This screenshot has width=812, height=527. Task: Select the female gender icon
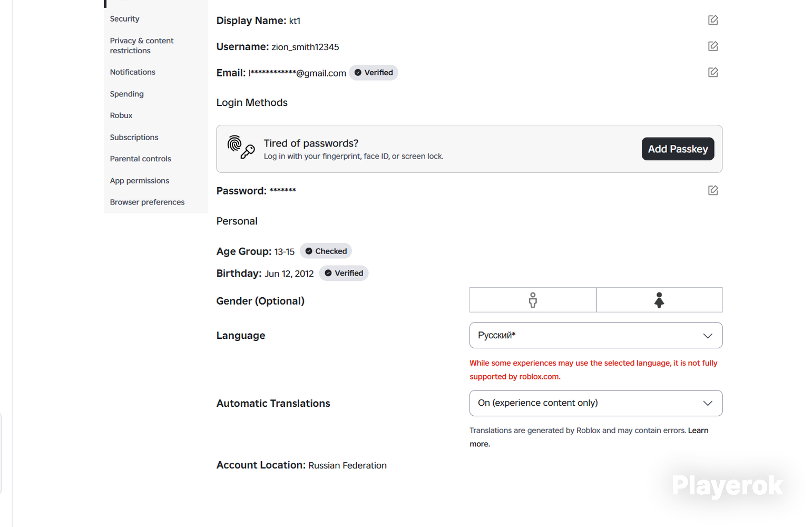point(659,300)
